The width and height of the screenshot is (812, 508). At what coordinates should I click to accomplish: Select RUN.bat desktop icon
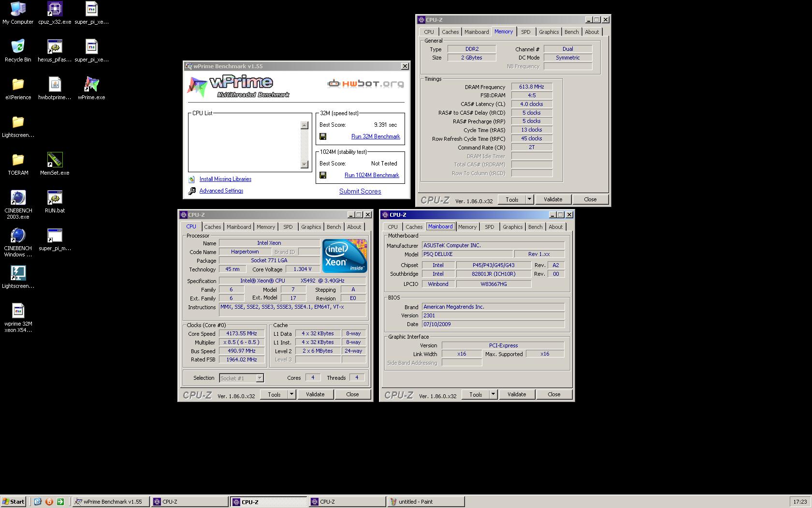click(x=55, y=197)
